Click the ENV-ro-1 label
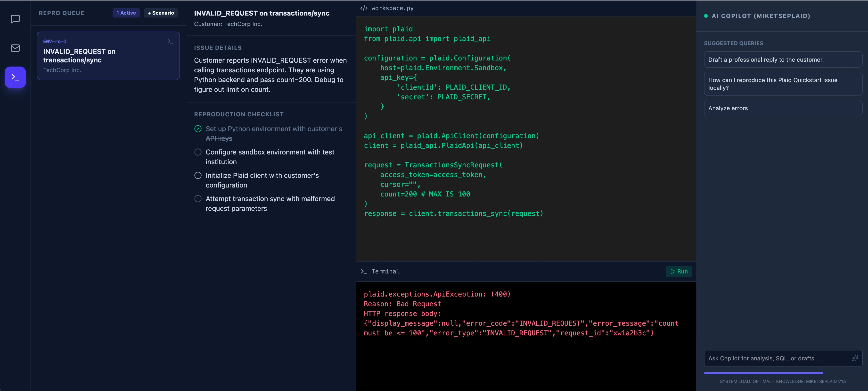This screenshot has width=868, height=391. point(55,42)
